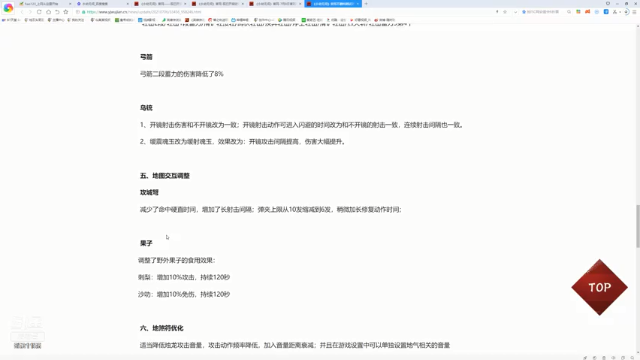Click the light blue round extension icon
The width and height of the screenshot is (640, 360).
click(597, 12)
